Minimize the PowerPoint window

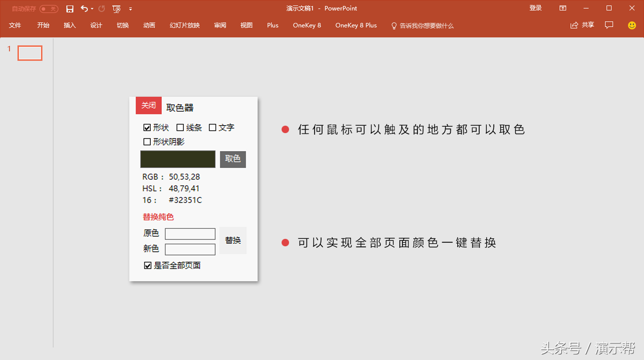586,8
